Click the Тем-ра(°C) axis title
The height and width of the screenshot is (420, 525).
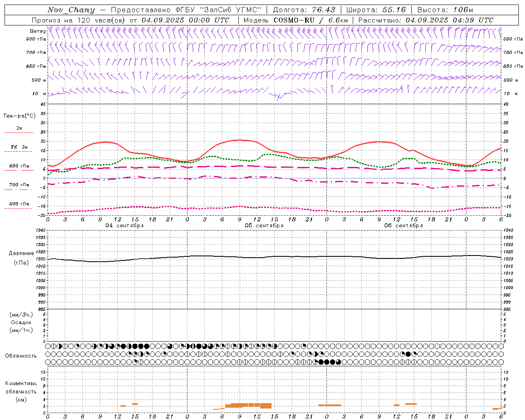click(19, 116)
